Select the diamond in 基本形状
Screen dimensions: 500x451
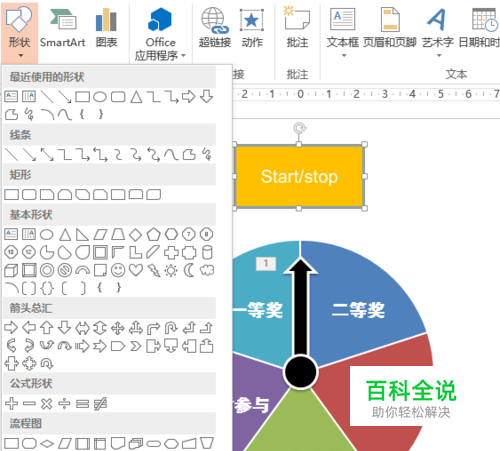[x=136, y=235]
